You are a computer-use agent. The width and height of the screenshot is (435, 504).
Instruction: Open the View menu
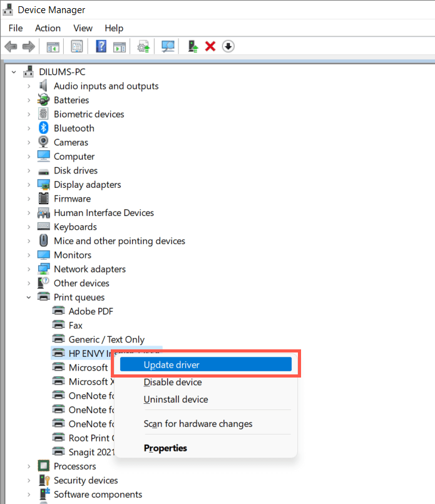83,28
